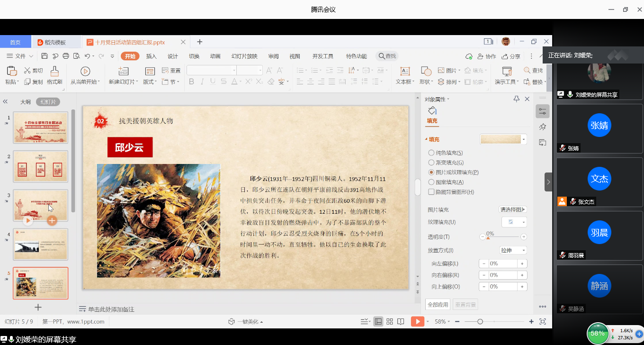This screenshot has height=345, width=644.
Task: Click the Reset (重置) slide button
Action: [x=171, y=71]
